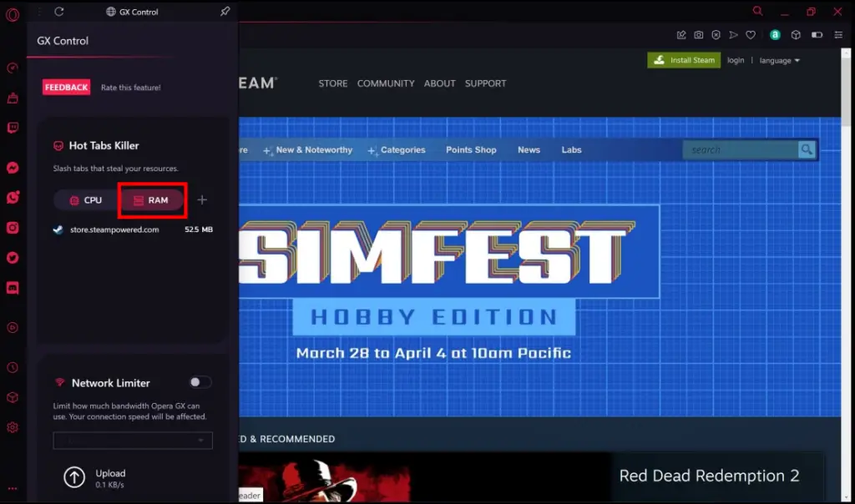
Task: Open the News tab
Action: 529,150
